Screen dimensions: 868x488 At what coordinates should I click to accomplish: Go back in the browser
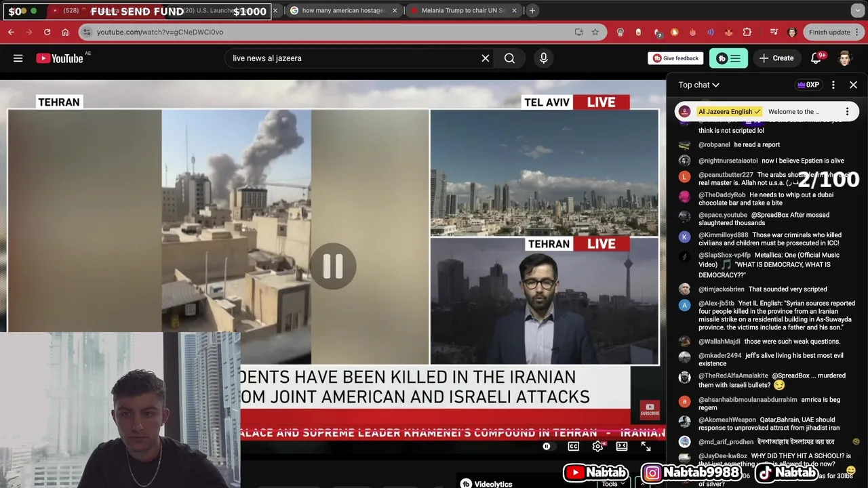(11, 32)
